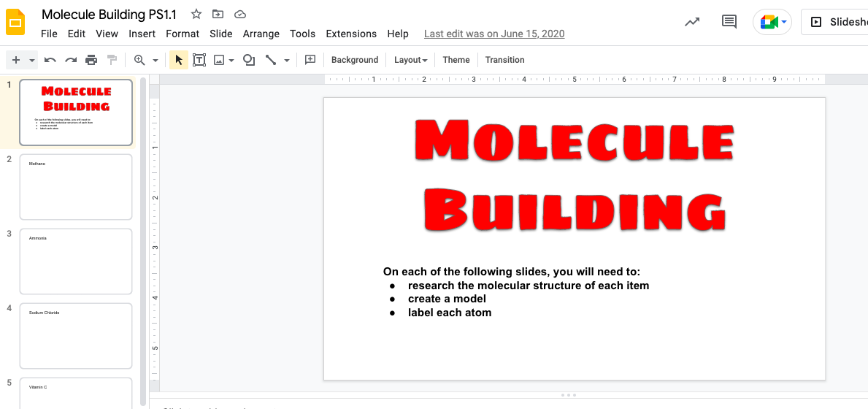The height and width of the screenshot is (409, 868).
Task: Click the move to folder icon
Action: (218, 14)
